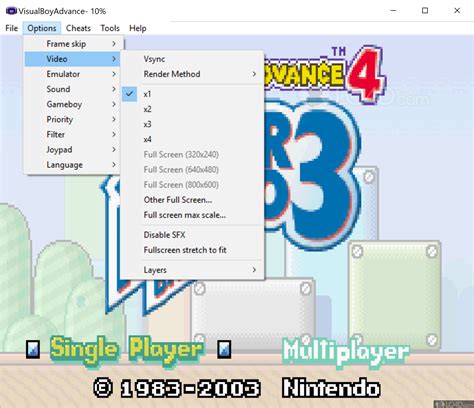This screenshot has height=408, width=474.
Task: Toggle the Vsync option
Action: click(x=192, y=59)
